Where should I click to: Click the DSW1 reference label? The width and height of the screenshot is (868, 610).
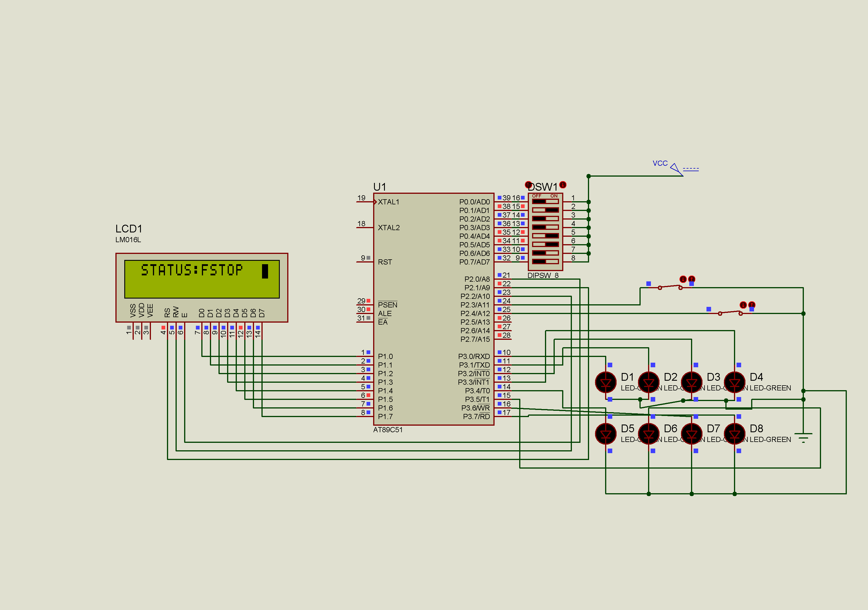(x=543, y=187)
